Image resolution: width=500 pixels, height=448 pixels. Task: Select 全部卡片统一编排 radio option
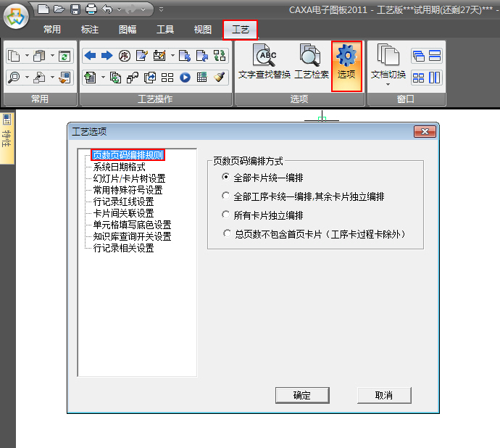(263, 178)
